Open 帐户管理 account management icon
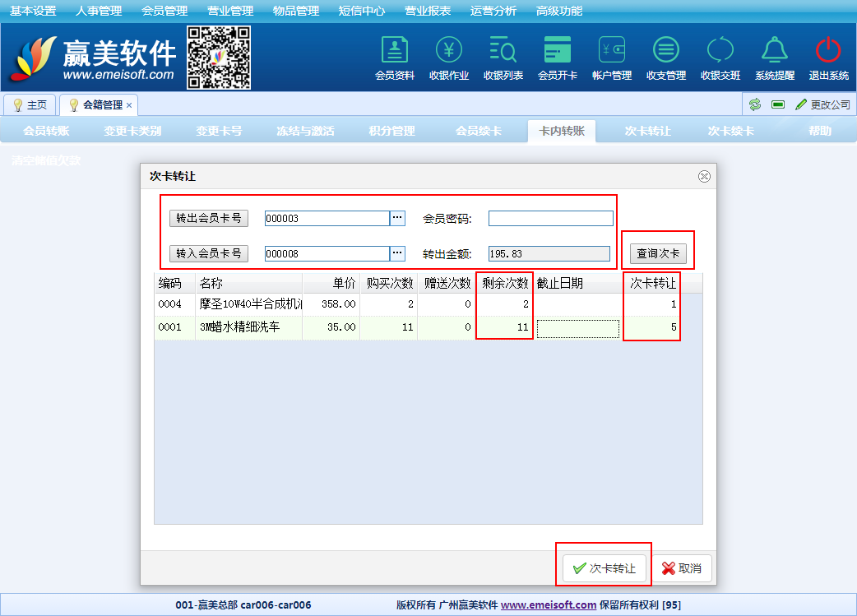This screenshot has width=857, height=616. click(612, 51)
